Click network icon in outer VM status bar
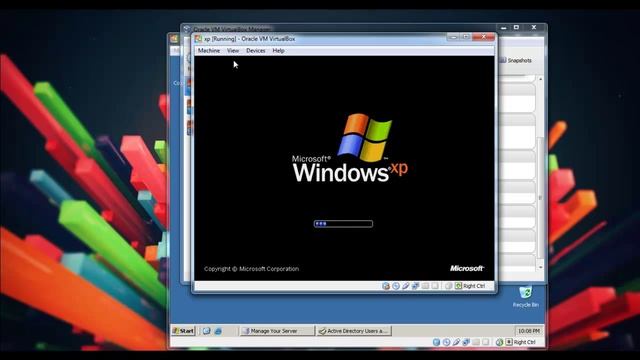640x360 pixels. [x=466, y=342]
